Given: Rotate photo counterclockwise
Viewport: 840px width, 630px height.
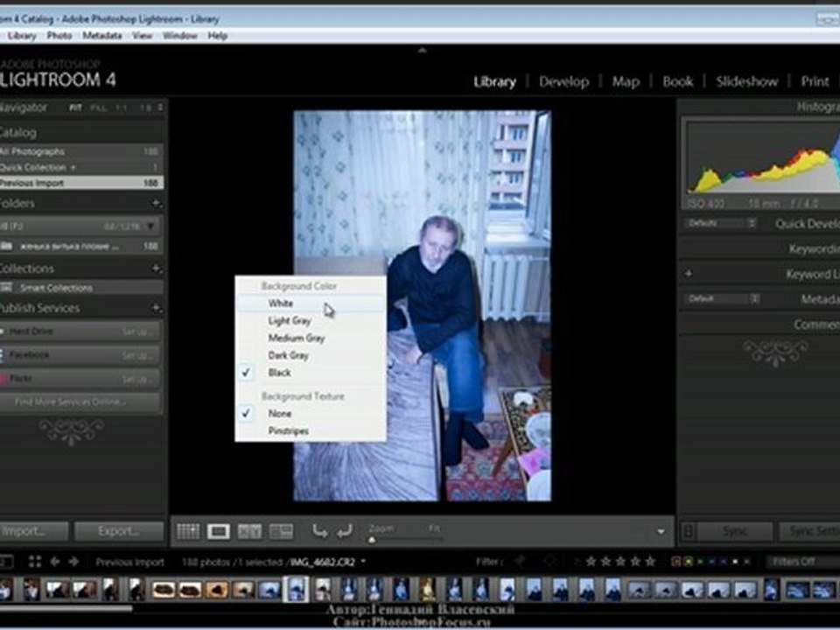Looking at the screenshot, I should point(319,531).
